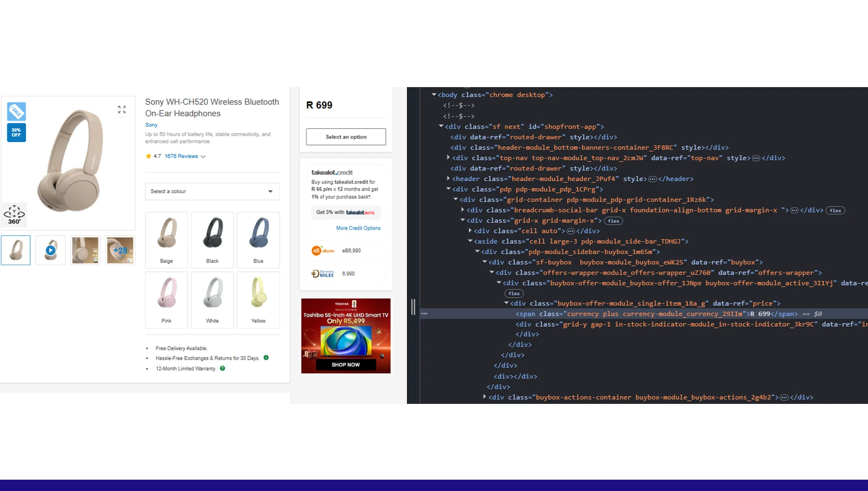Viewport: 868px width, 491px height.
Task: Pick the Yellow colour variant
Action: (258, 300)
